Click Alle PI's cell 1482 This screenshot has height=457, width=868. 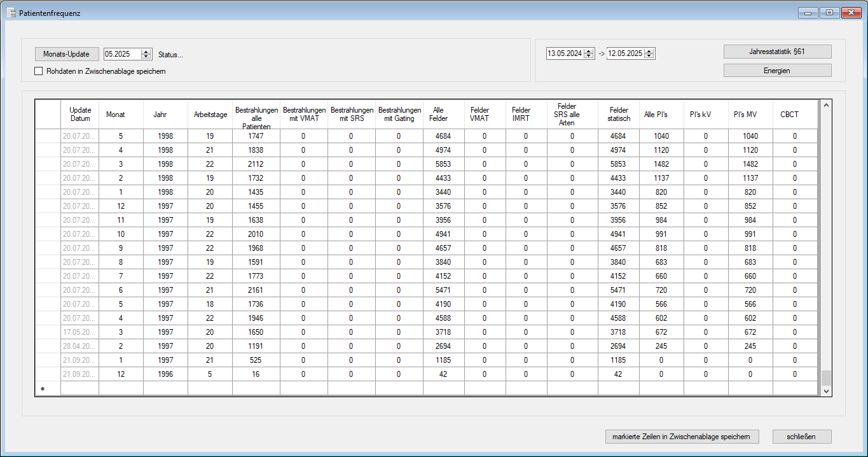[661, 164]
